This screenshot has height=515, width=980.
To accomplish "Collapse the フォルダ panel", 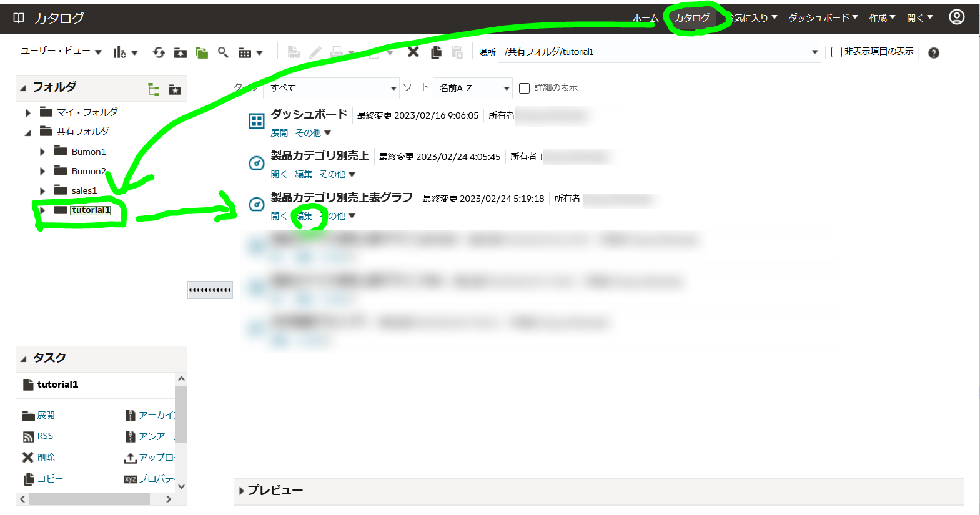I will 23,88.
